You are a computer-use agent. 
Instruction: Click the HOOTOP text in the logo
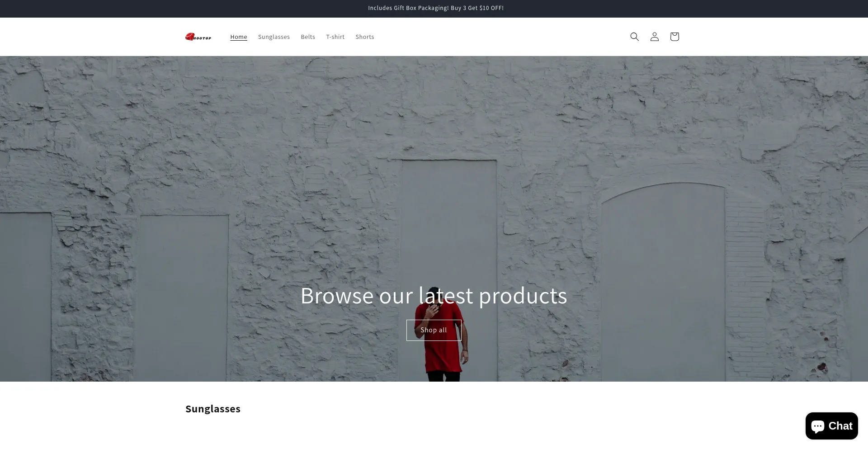click(x=202, y=38)
